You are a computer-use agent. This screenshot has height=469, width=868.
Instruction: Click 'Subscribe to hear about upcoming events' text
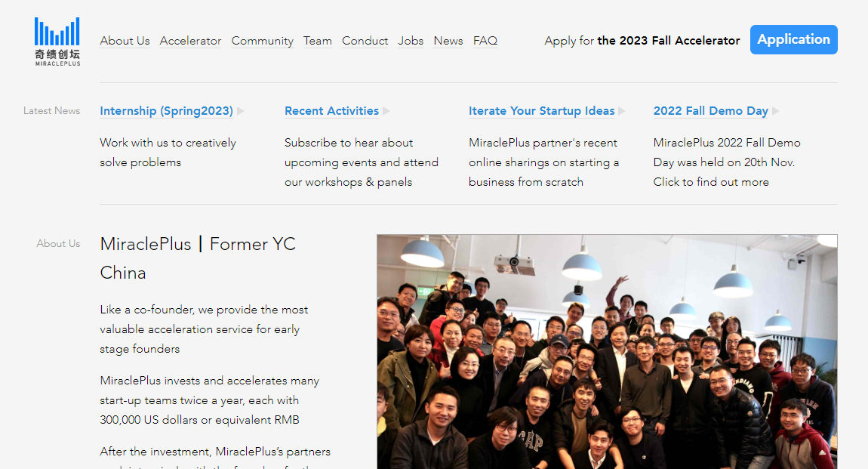362,162
